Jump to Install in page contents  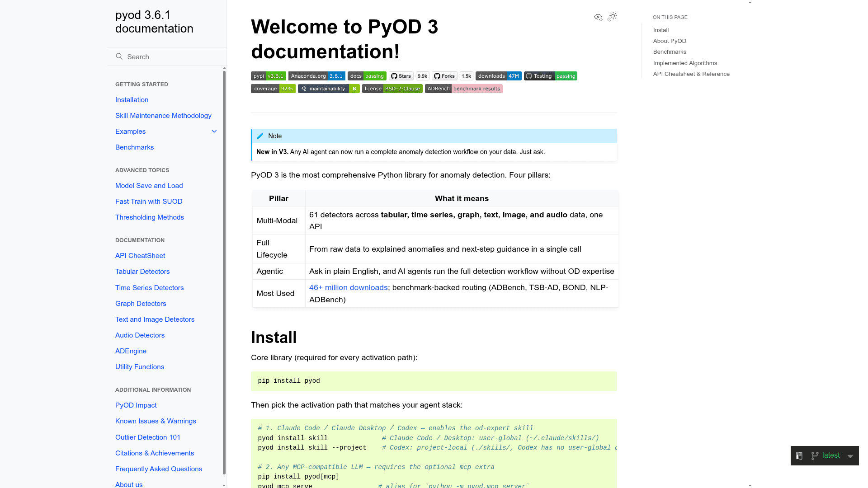[660, 30]
